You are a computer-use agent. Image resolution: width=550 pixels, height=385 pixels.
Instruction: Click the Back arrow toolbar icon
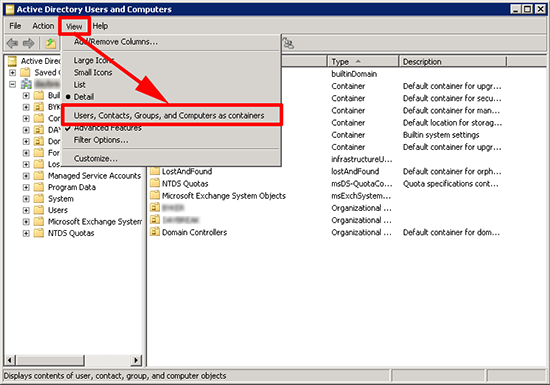[x=12, y=43]
